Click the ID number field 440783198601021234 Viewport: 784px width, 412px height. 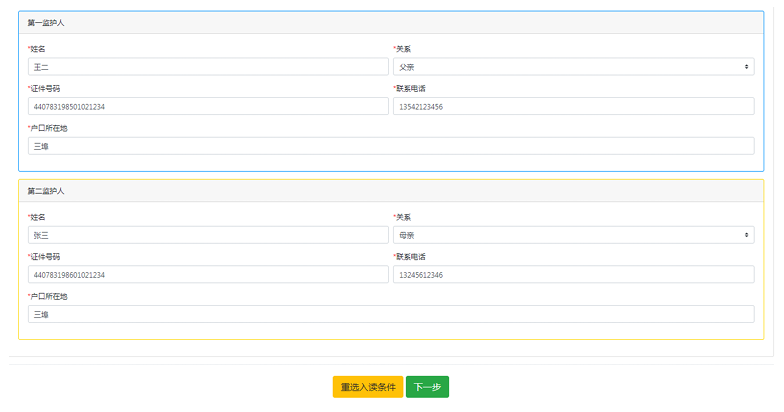(208, 274)
